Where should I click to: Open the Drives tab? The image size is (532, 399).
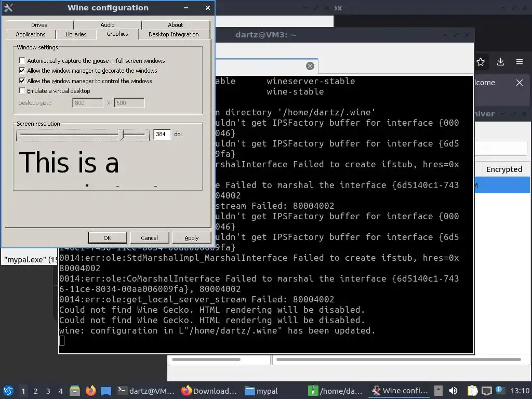point(39,25)
